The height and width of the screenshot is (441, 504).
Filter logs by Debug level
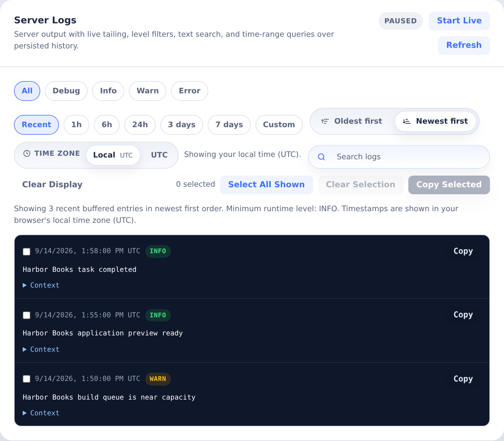[x=66, y=91]
